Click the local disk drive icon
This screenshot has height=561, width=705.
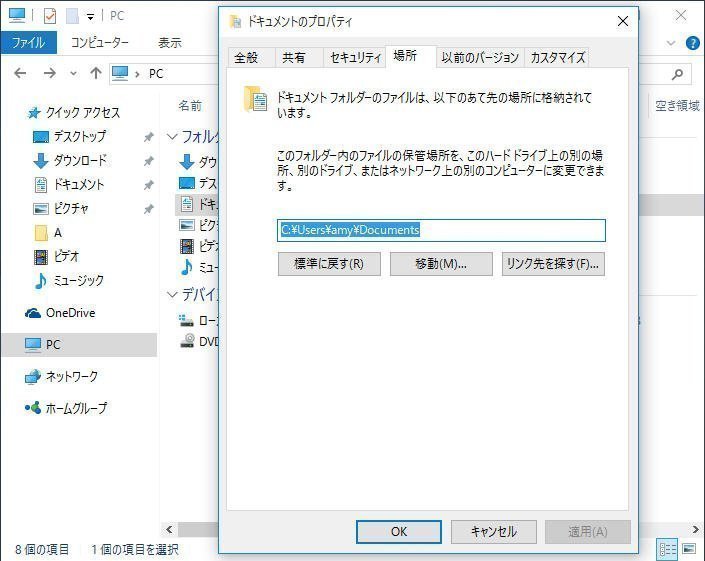pos(186,321)
